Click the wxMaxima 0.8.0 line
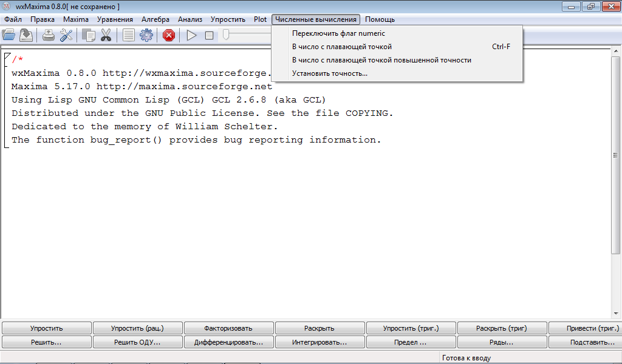Viewport: 622px width, 364px height. coord(141,73)
